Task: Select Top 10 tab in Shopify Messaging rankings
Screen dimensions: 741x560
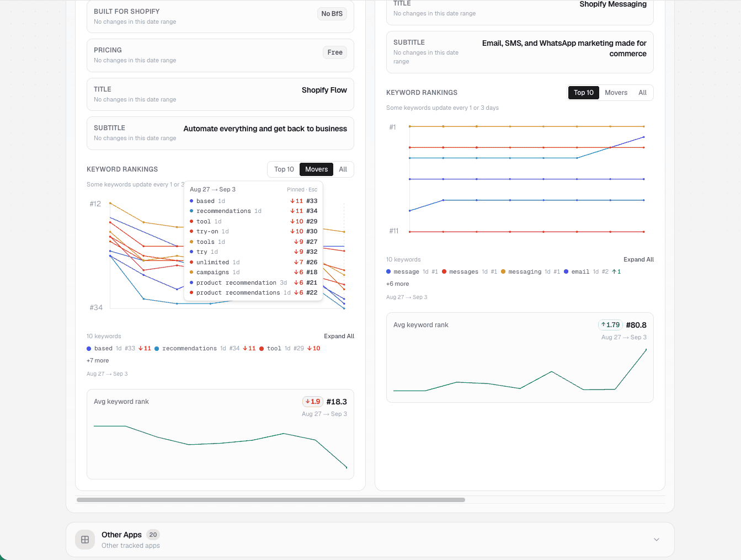Action: 584,93
